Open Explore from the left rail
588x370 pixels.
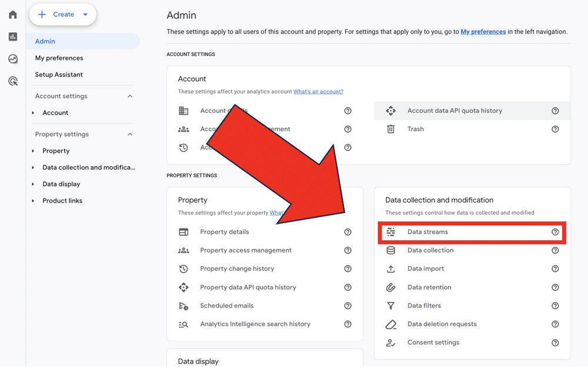tap(12, 59)
